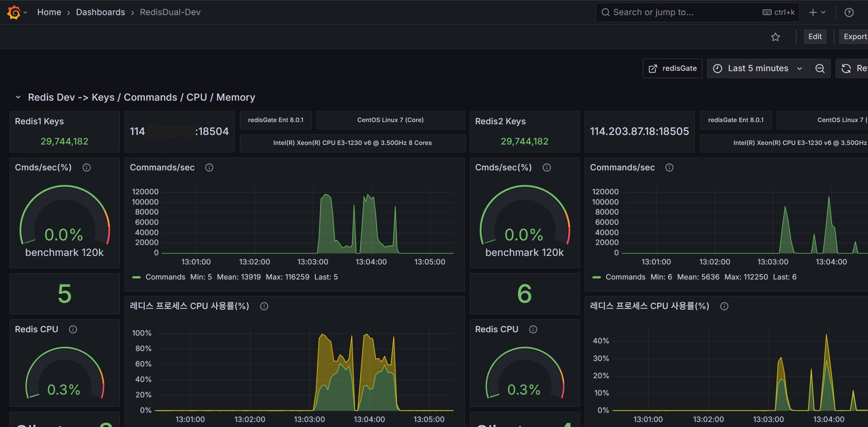
Task: Open the redisGate external link
Action: click(672, 69)
